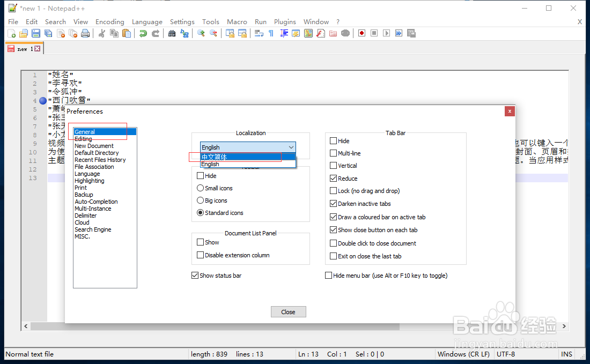Click the Start Recording macro icon
The image size is (590, 364).
(x=362, y=33)
